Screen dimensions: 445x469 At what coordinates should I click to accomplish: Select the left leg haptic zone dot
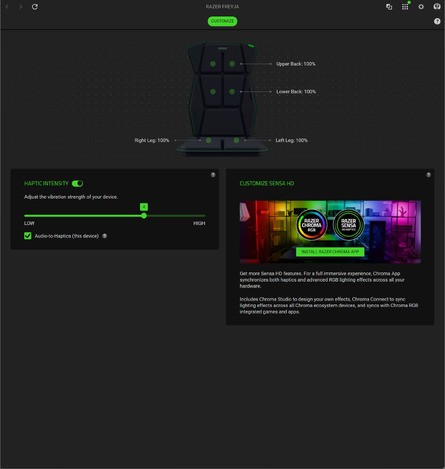coord(236,140)
